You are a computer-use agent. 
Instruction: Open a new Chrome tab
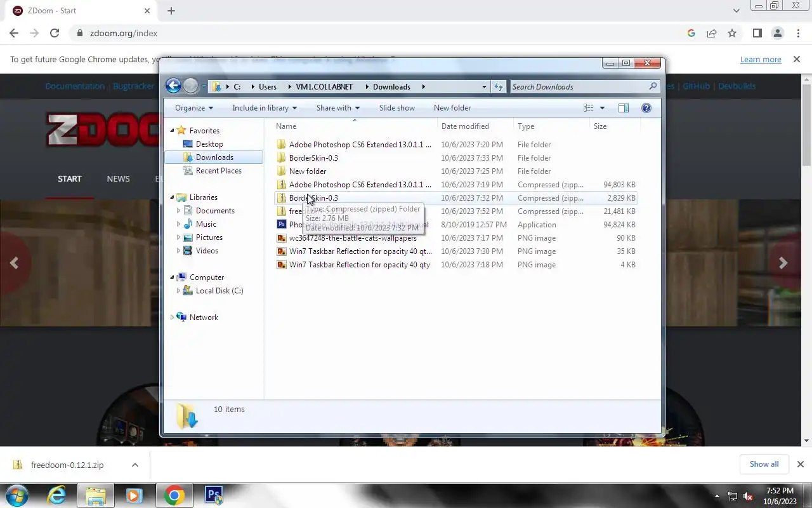click(x=171, y=11)
